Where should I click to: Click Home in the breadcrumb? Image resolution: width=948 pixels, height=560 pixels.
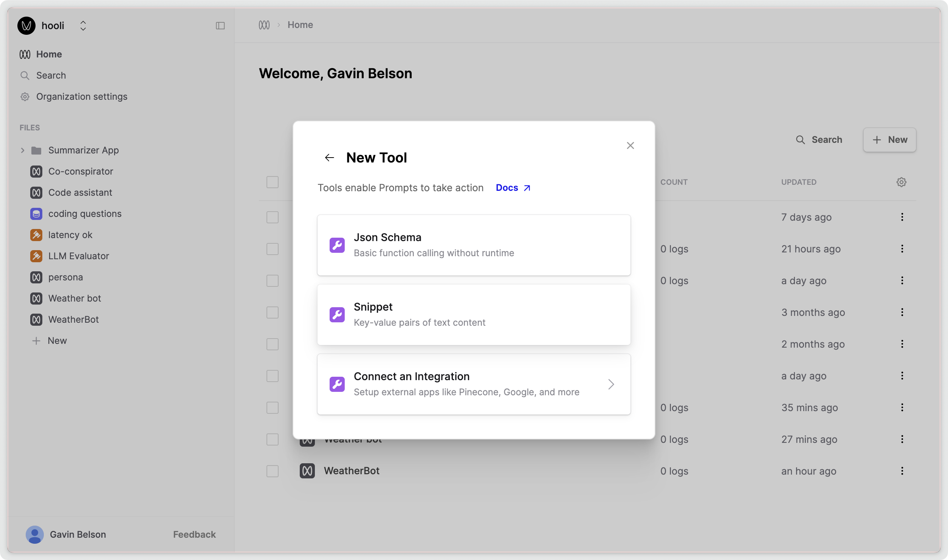click(300, 25)
